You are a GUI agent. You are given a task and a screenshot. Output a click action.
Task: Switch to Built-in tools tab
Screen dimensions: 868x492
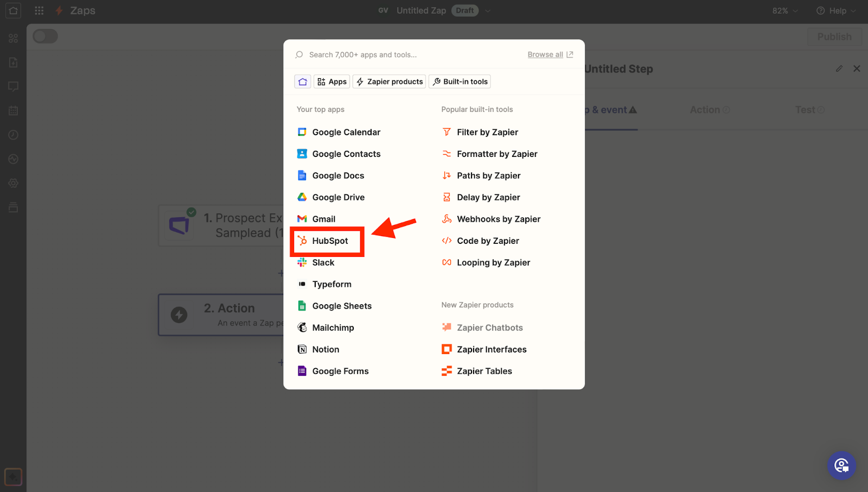click(x=460, y=81)
